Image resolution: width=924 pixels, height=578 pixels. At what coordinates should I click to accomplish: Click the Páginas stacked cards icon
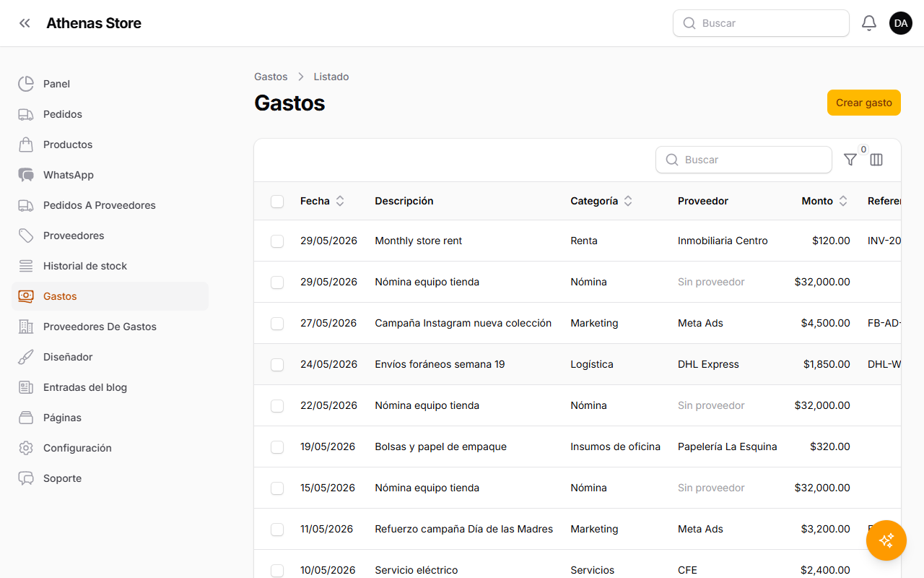[x=26, y=418]
